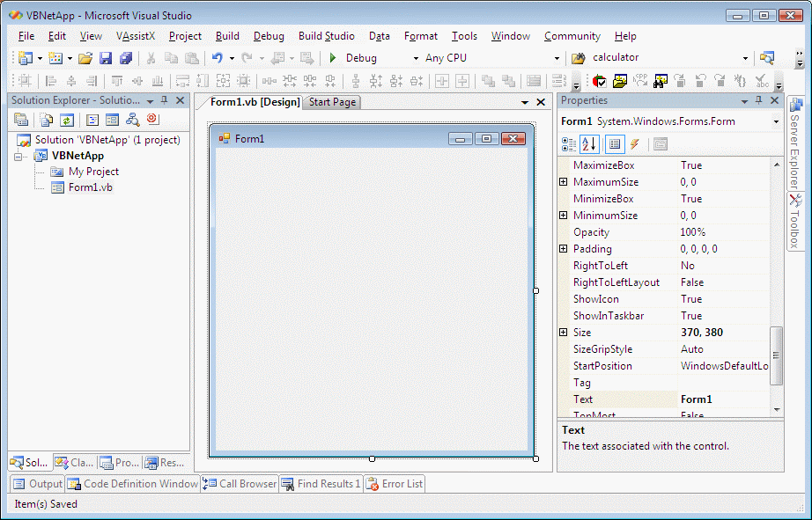
Task: Expand the Padding property
Action: (564, 248)
